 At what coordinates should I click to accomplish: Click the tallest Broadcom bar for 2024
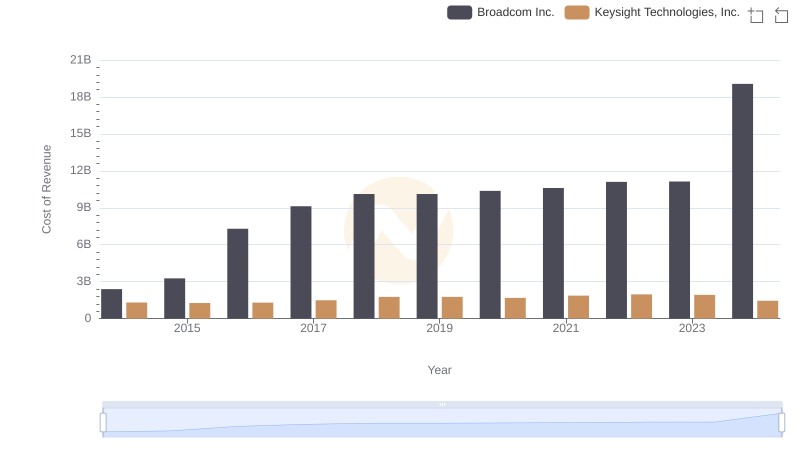pos(742,201)
